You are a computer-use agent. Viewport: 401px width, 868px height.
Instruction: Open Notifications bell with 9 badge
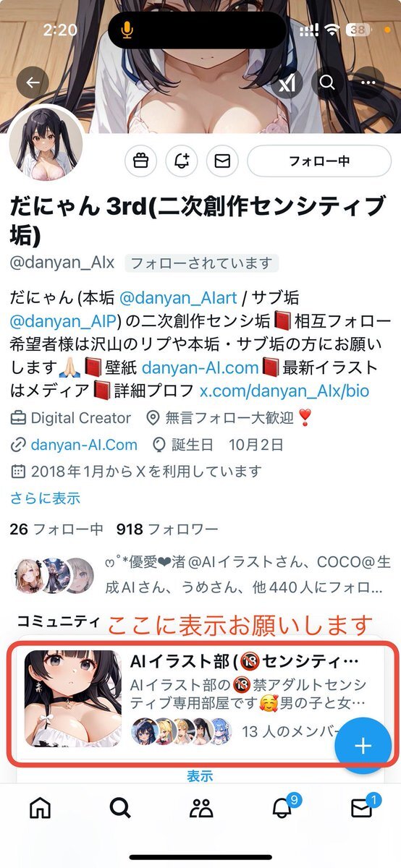283,806
